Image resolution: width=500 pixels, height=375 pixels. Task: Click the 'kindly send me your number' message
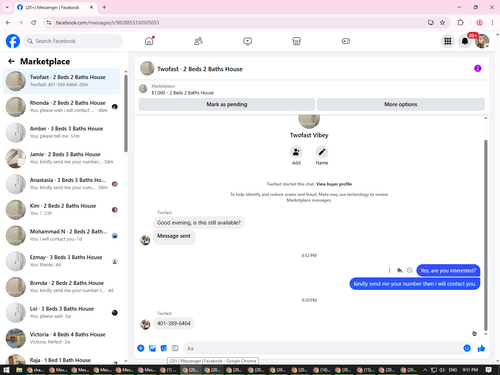(415, 284)
